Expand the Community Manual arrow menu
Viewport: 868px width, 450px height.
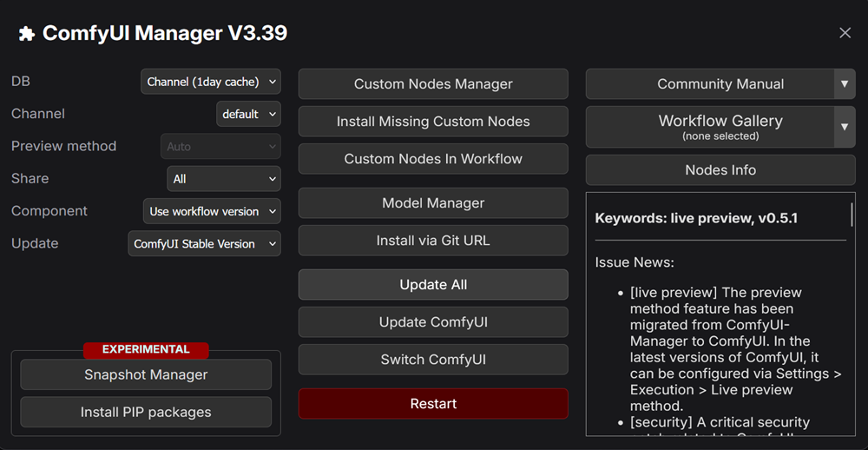coord(845,83)
